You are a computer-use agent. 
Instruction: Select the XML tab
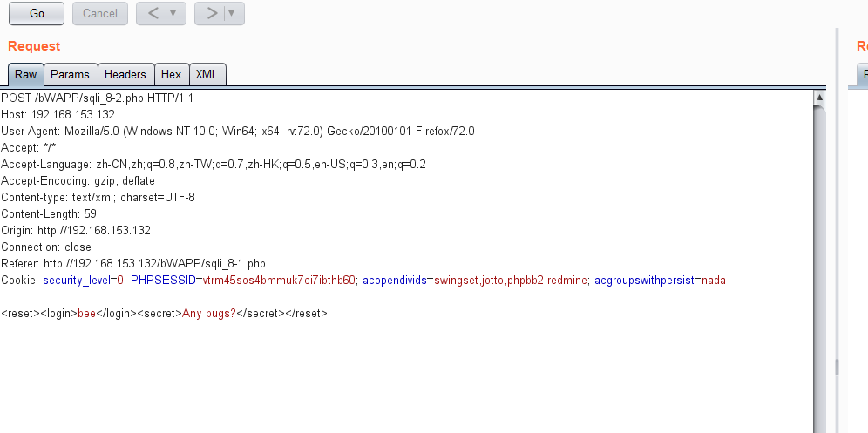click(207, 74)
